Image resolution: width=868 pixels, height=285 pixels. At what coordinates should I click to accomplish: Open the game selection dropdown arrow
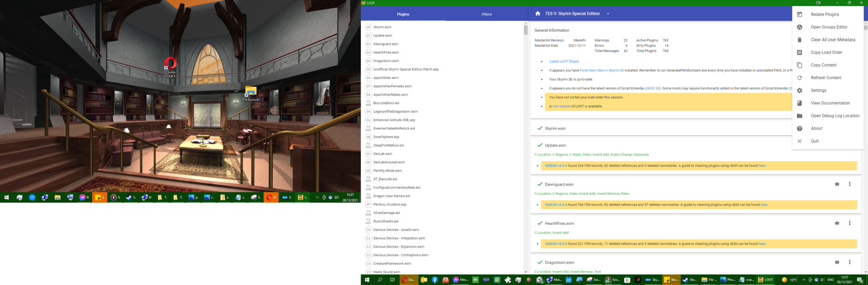point(608,14)
